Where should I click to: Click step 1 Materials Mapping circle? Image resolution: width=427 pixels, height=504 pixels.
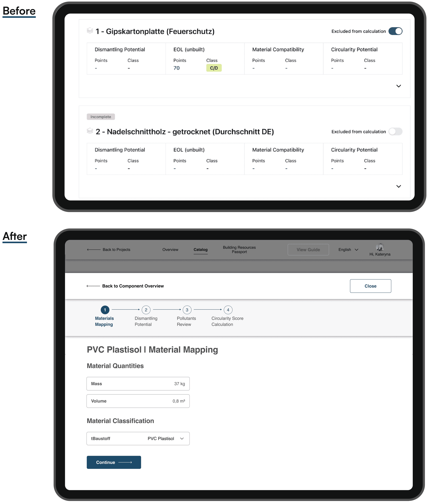[x=105, y=310]
